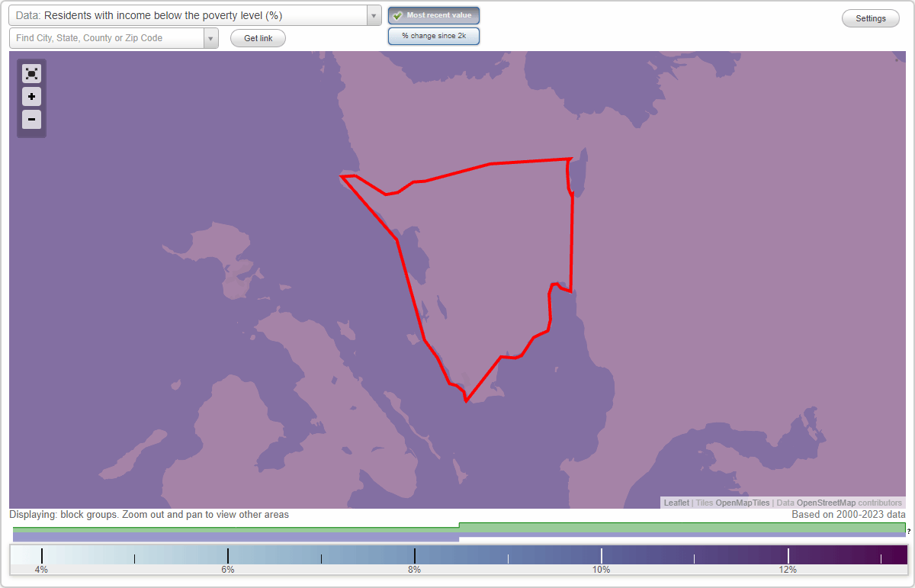Screen dimensions: 915x588
Task: Open the Data selection dropdown arrow
Action: [374, 15]
